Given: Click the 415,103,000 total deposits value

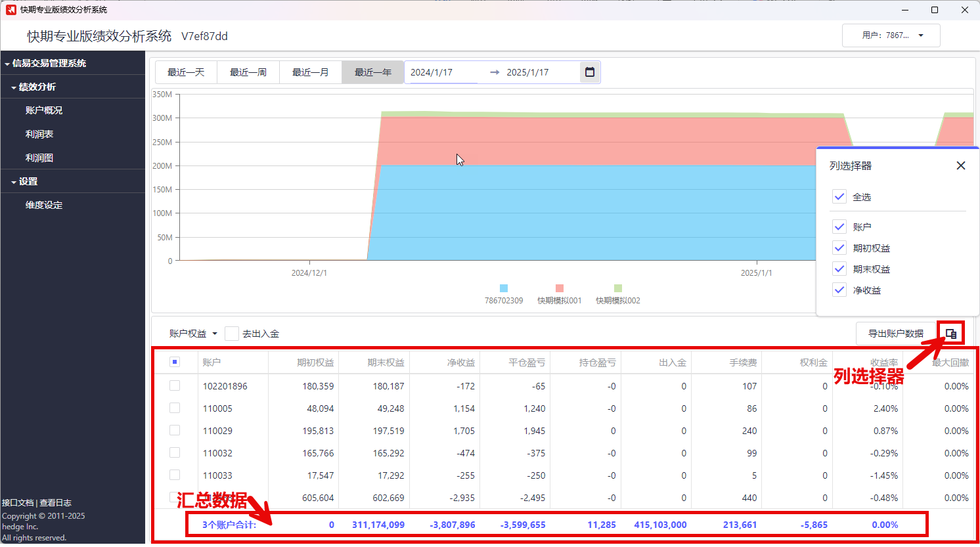Looking at the screenshot, I should tap(660, 525).
